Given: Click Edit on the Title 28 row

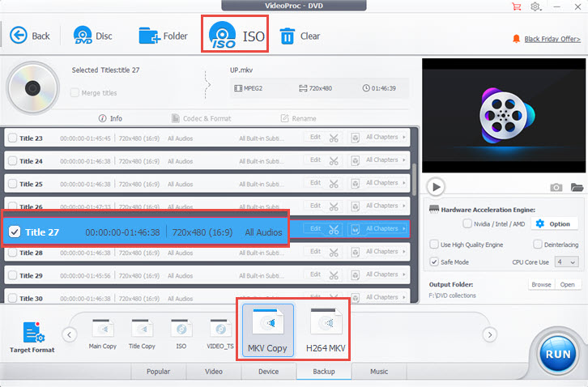Looking at the screenshot, I should click(x=315, y=252).
